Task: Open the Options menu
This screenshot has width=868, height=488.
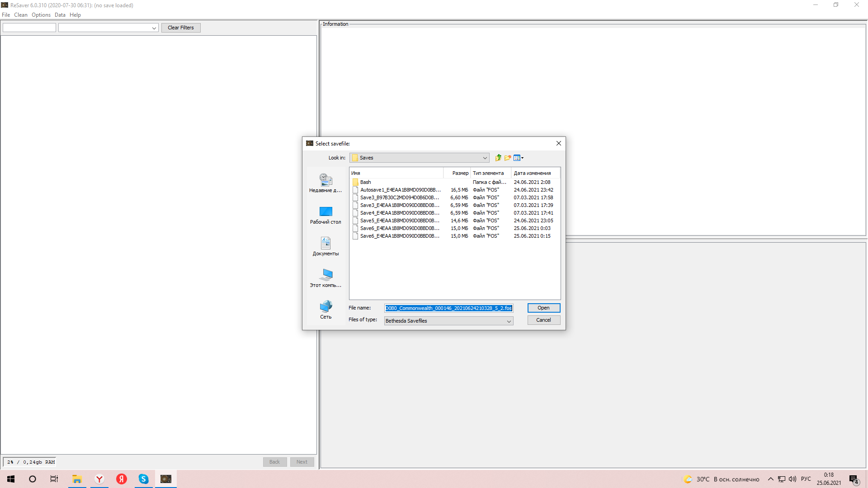Action: coord(41,15)
